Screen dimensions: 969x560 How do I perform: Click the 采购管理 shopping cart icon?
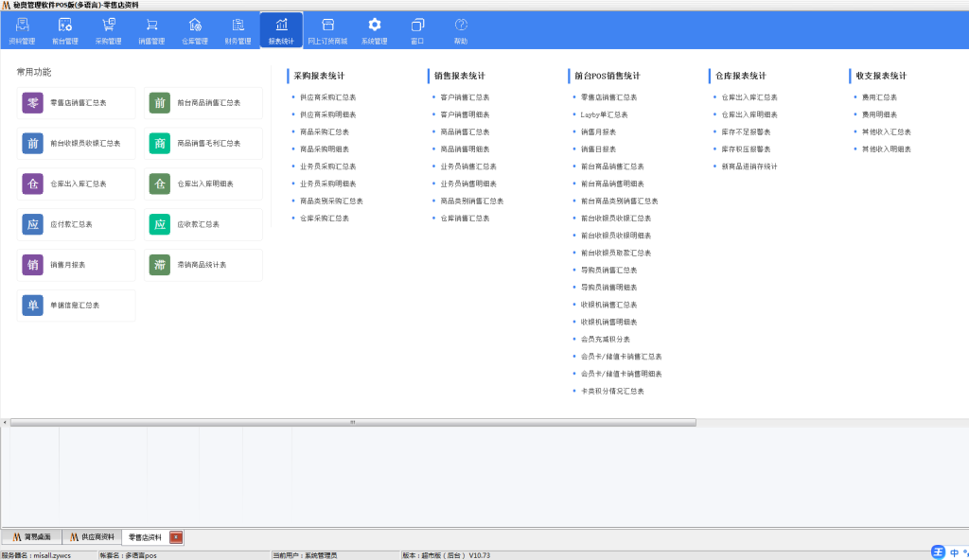point(108,30)
